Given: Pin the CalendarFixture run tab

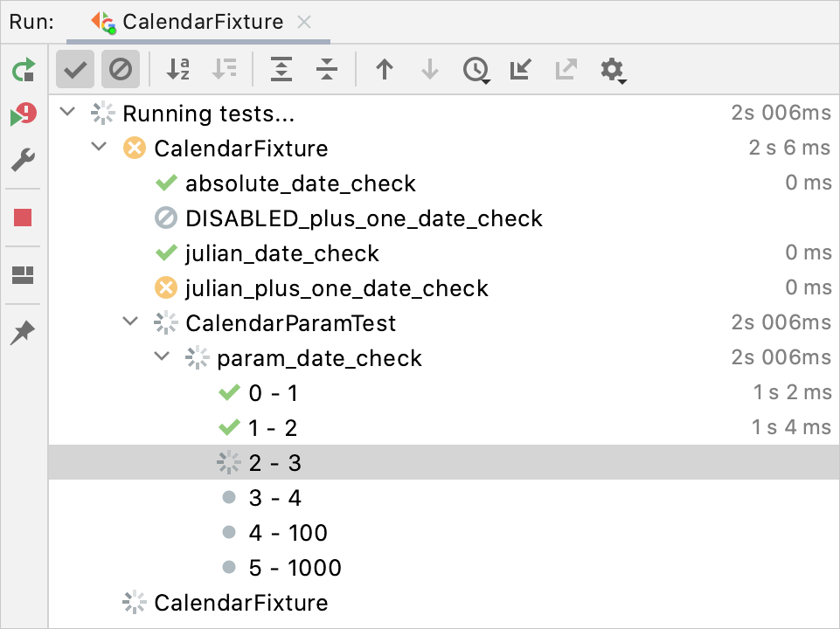Looking at the screenshot, I should tap(23, 333).
